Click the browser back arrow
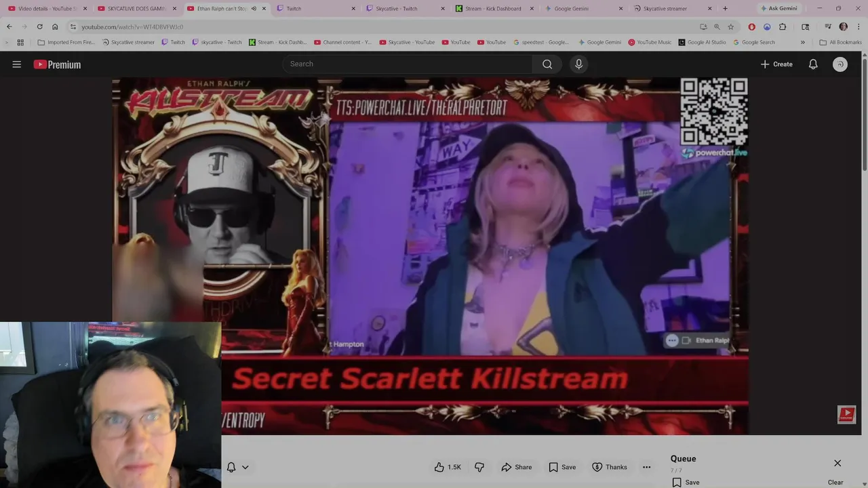The height and width of the screenshot is (488, 868). point(9,26)
